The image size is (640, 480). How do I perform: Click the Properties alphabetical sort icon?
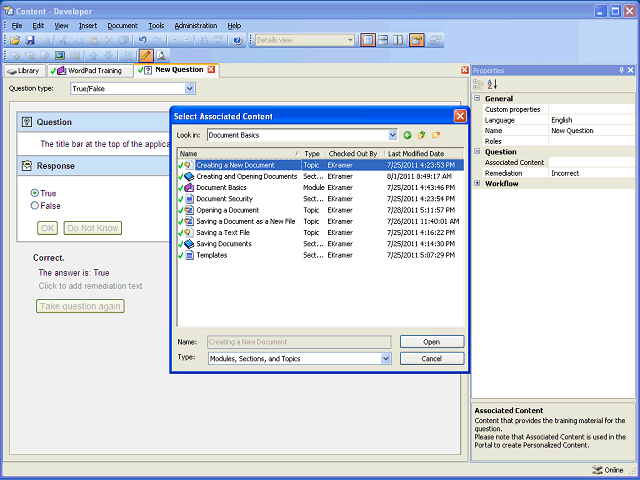coord(492,84)
